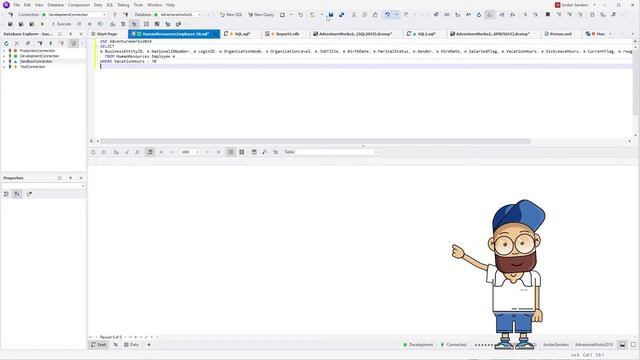Click the Save icon in the toolbar
The width and height of the screenshot is (640, 360).
331,15
